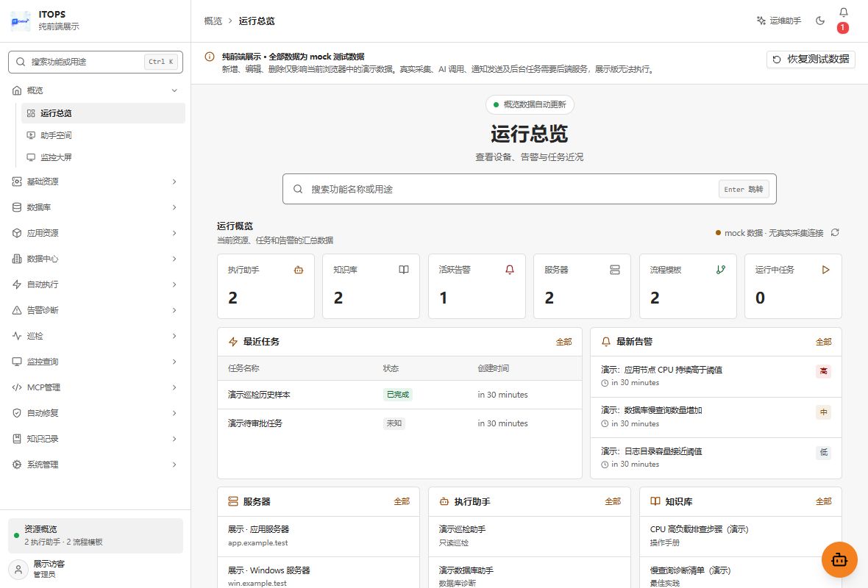Expand the 自动执行 menu chevron
Image resolution: width=868 pixels, height=588 pixels.
coord(174,284)
